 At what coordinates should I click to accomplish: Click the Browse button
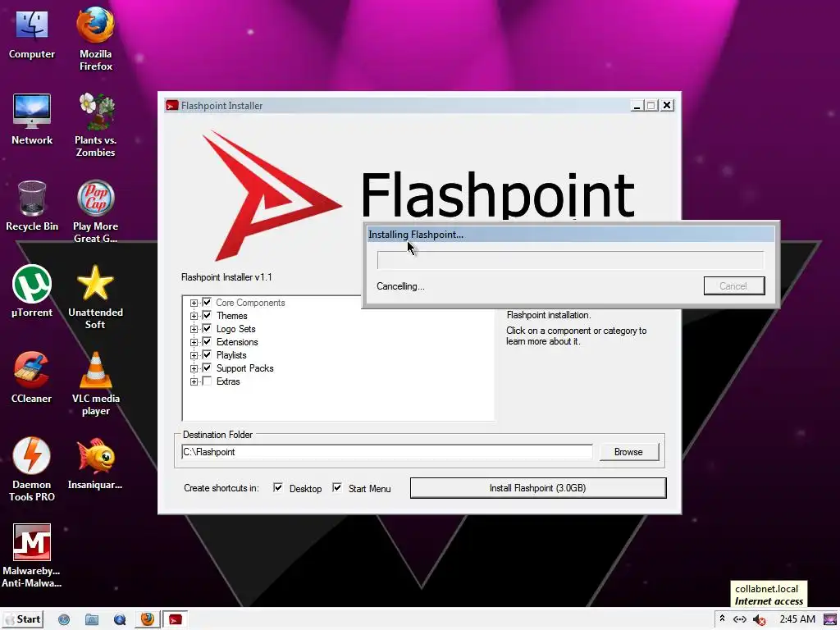pyautogui.click(x=628, y=452)
